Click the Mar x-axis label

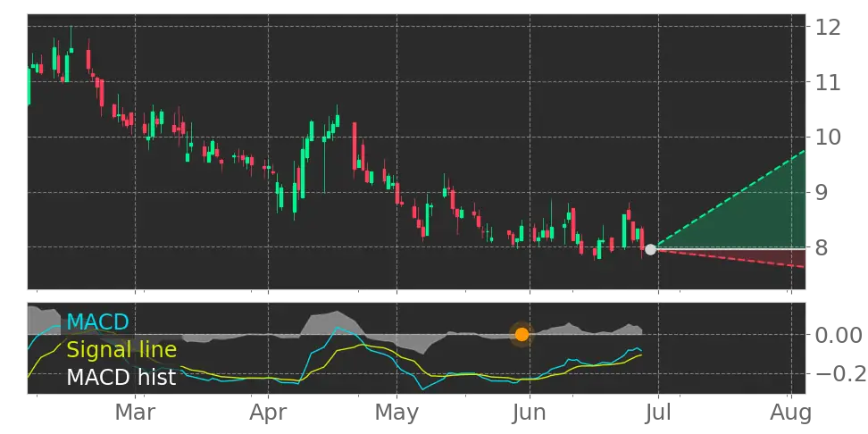135,413
